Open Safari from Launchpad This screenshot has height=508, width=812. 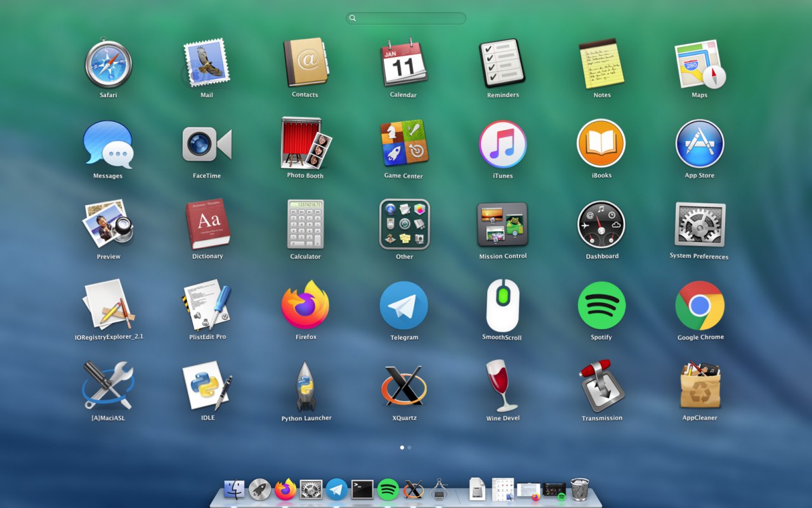coord(108,63)
